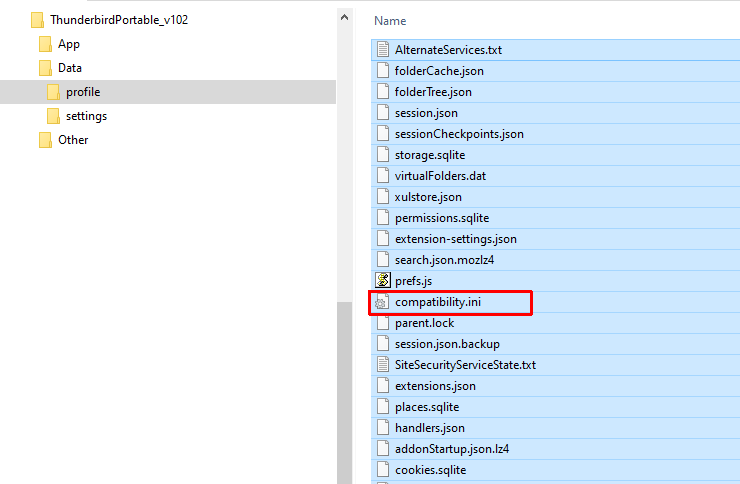The image size is (740, 484).
Task: Select file name permissions.sqlite
Action: [442, 218]
